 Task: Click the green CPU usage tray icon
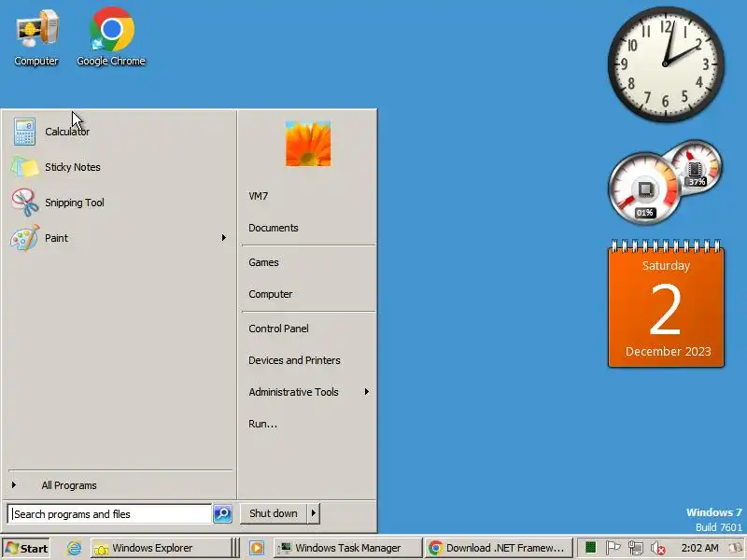(591, 548)
